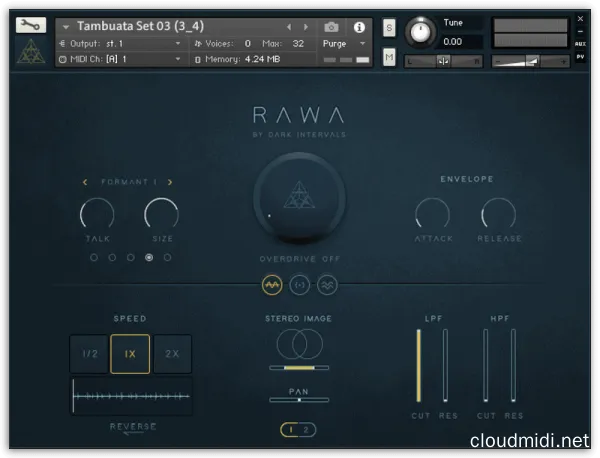Click the Dark Intervals pyramid logo thumbnail
600x458 pixels.
31,52
